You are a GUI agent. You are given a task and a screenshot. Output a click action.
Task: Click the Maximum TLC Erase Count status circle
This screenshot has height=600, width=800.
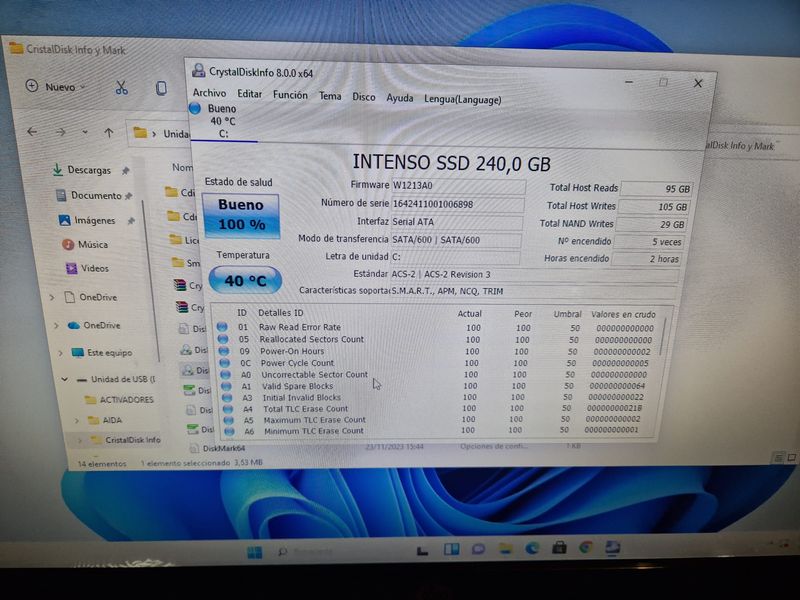[229, 420]
